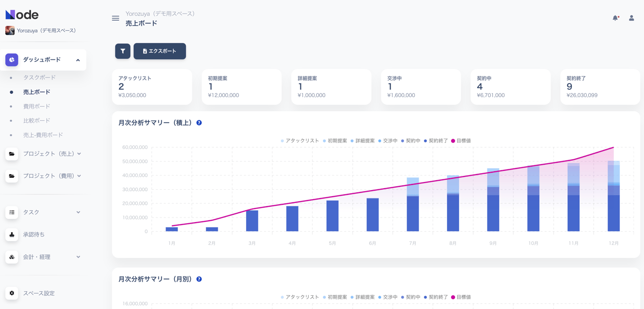
Task: Click the 10月 stacked bar in 積上 chart
Action: (x=533, y=199)
